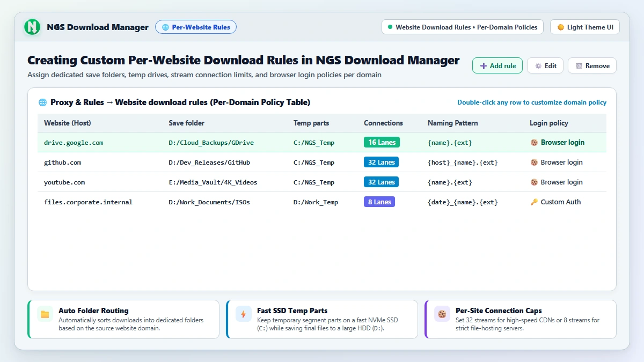Screen dimensions: 644x362
Task: Click the D:/Work_Documents/ISOs save folder cell
Action: (209, 202)
